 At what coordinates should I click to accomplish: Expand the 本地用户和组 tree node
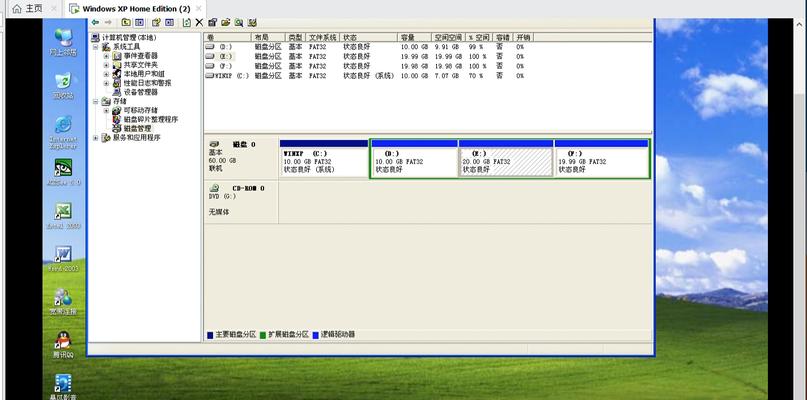click(107, 74)
